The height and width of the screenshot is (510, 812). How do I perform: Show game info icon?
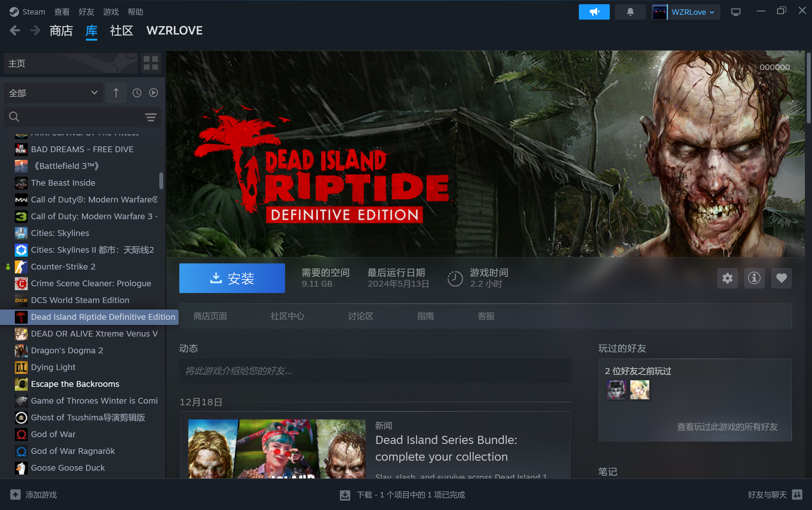tap(754, 278)
